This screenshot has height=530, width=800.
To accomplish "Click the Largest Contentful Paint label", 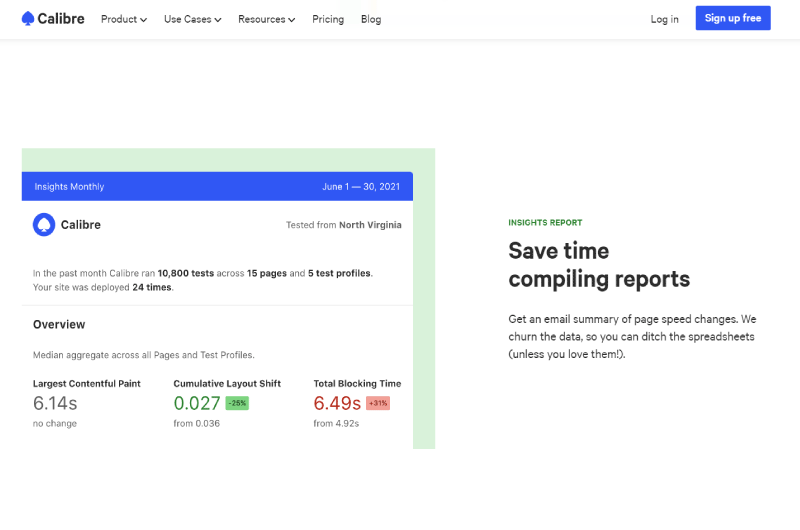I will [x=87, y=384].
